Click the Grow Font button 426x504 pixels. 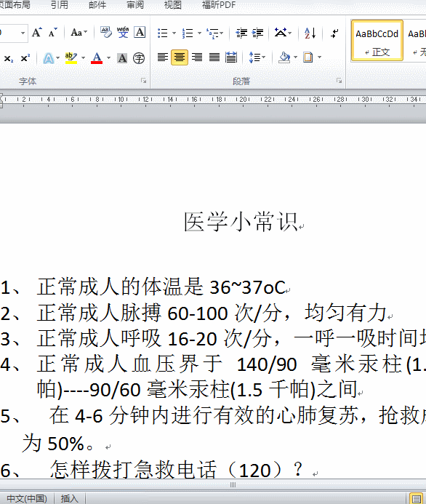[x=36, y=33]
